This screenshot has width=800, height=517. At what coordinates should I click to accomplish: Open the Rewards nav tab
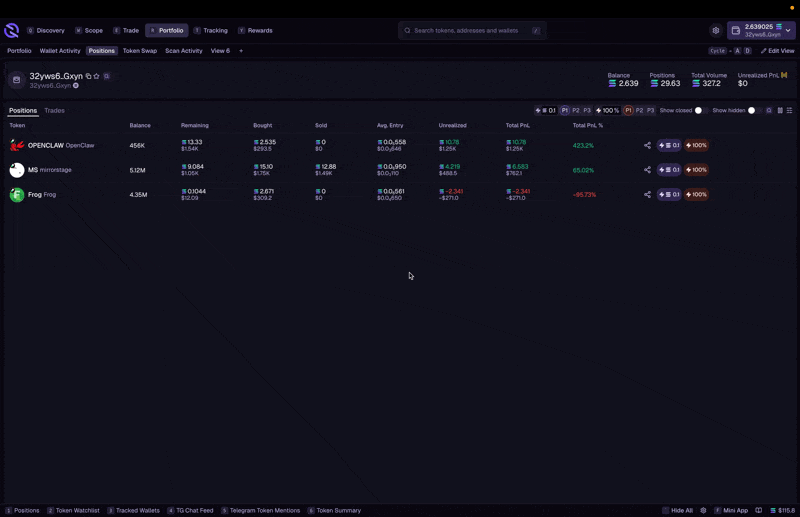point(255,31)
